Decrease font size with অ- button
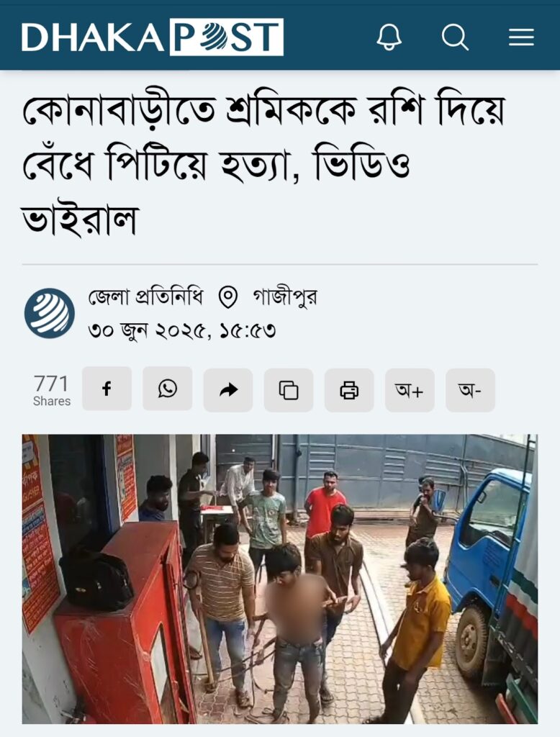560x737 pixels. [x=470, y=390]
